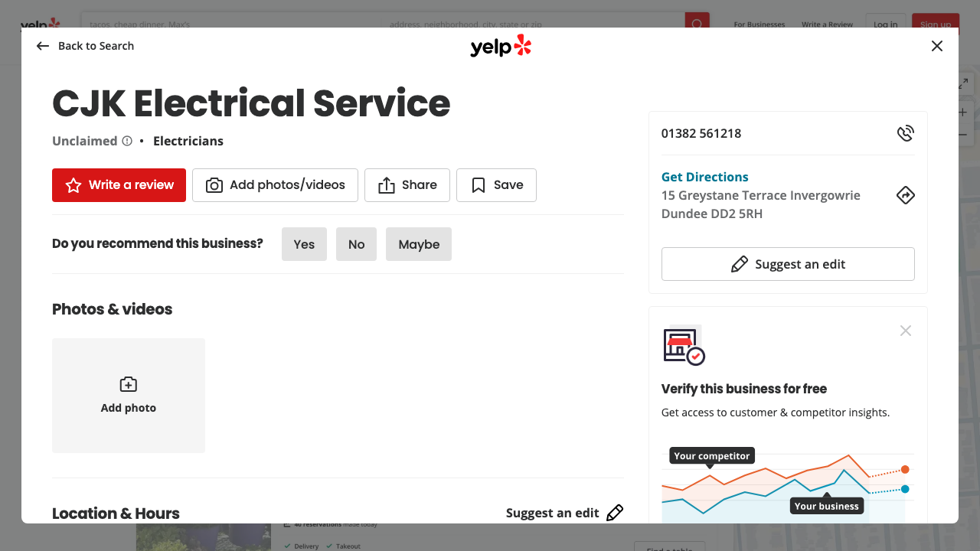Image resolution: width=980 pixels, height=551 pixels.
Task: Open For Businesses in the top navigation
Action: pos(759,24)
